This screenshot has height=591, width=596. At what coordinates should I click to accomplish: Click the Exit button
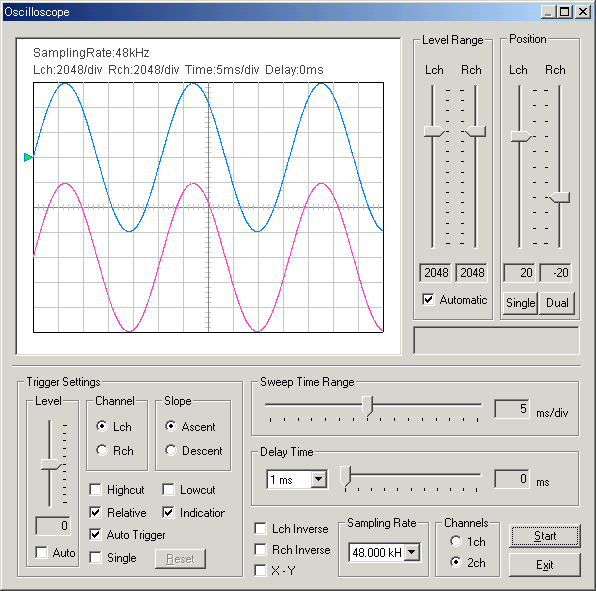(545, 565)
